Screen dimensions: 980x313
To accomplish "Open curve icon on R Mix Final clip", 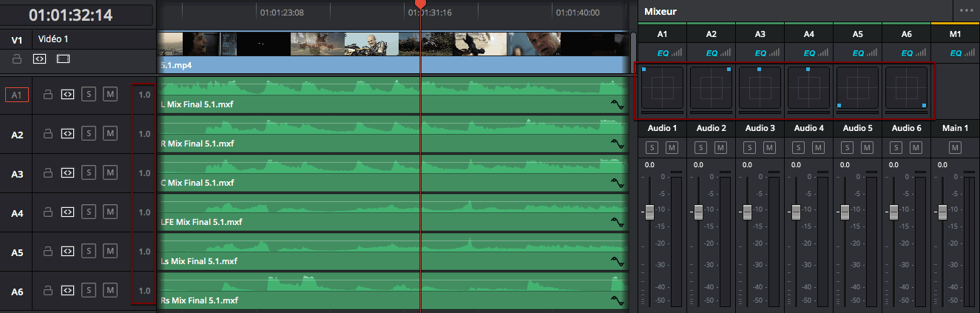I will [x=618, y=144].
